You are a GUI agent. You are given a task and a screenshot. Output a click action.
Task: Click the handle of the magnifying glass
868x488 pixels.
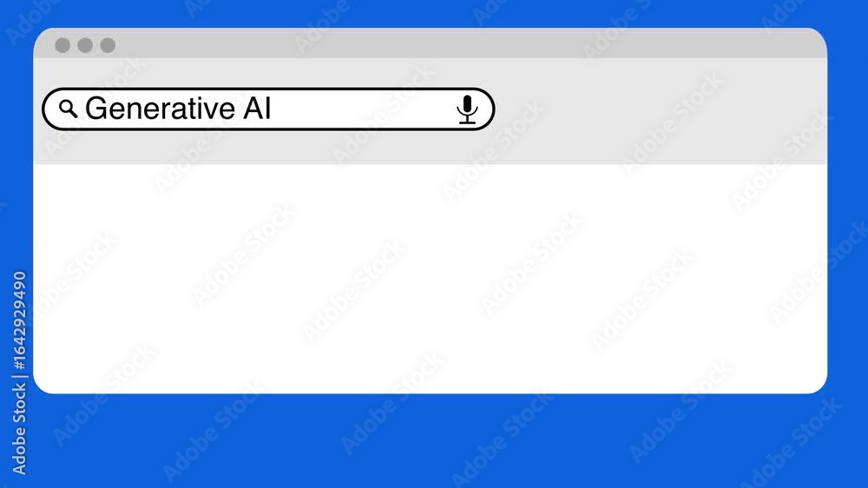73,114
